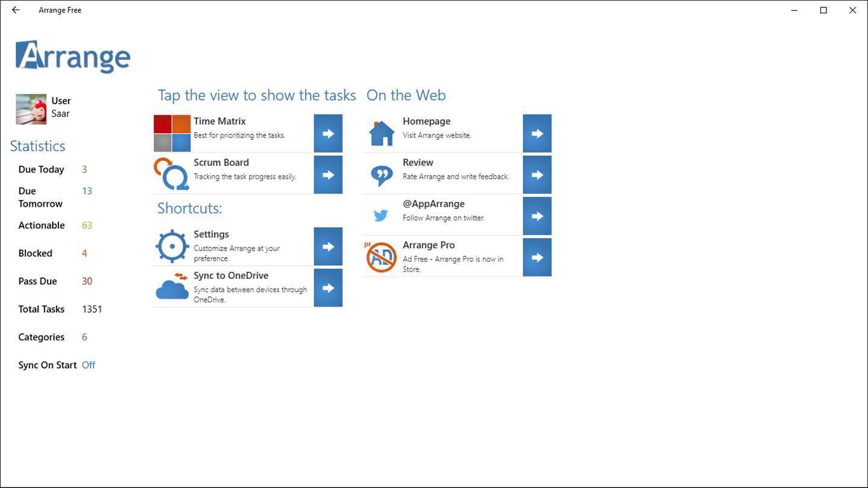Viewport: 868px width, 488px height.
Task: Open Arrange Pro using its arrow button
Action: [537, 257]
